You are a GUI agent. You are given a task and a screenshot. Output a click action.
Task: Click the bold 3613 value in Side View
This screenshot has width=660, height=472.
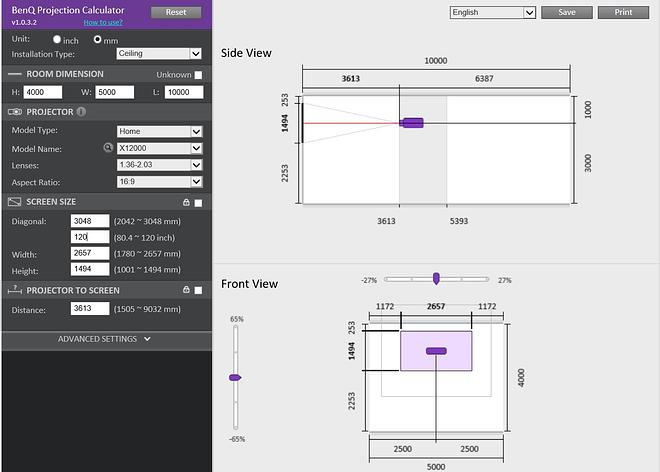coord(351,78)
